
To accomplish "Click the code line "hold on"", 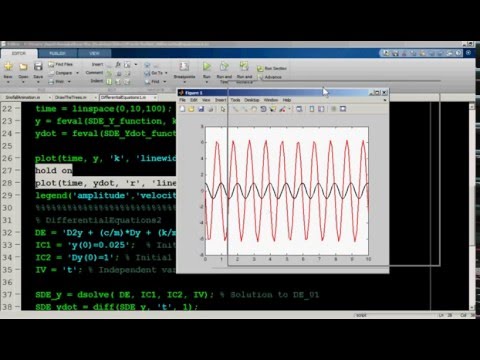I will coord(54,171).
